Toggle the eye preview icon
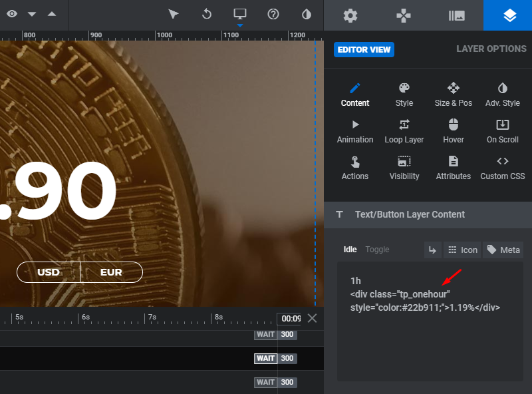The height and width of the screenshot is (394, 532). (12, 14)
